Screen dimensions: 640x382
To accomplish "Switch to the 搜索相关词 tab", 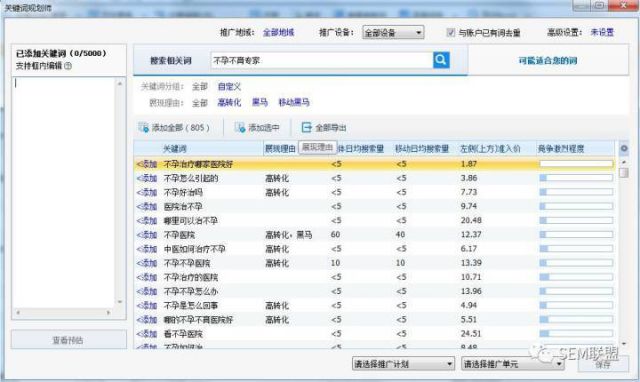I will click(171, 61).
